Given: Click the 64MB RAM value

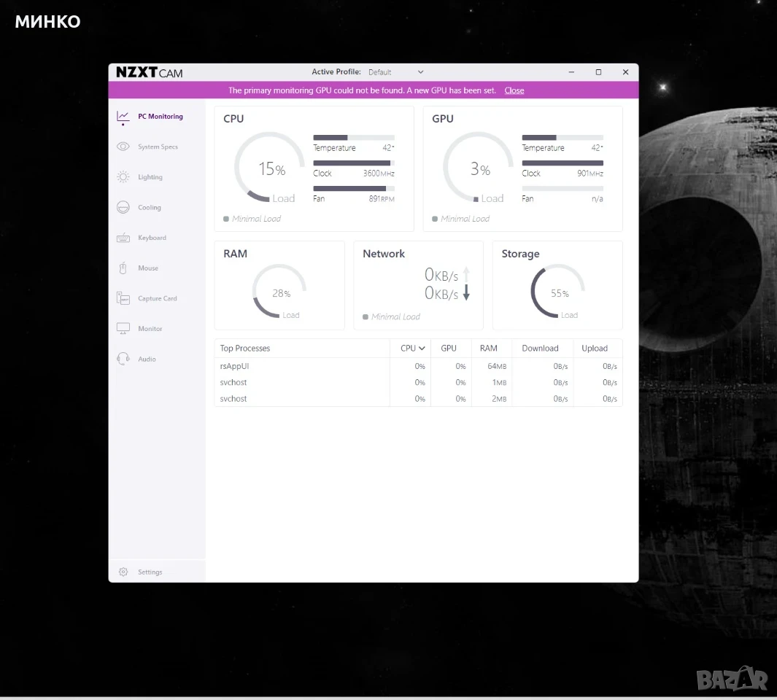Looking at the screenshot, I should pos(497,366).
